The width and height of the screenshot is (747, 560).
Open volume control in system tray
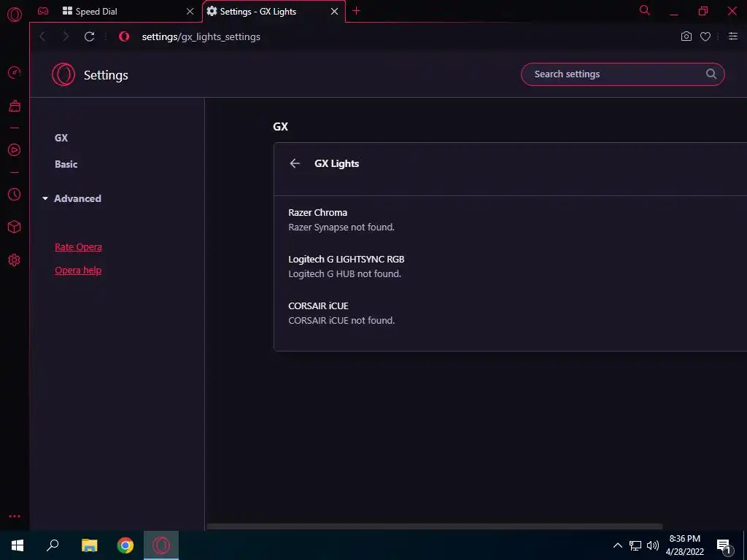coord(653,545)
